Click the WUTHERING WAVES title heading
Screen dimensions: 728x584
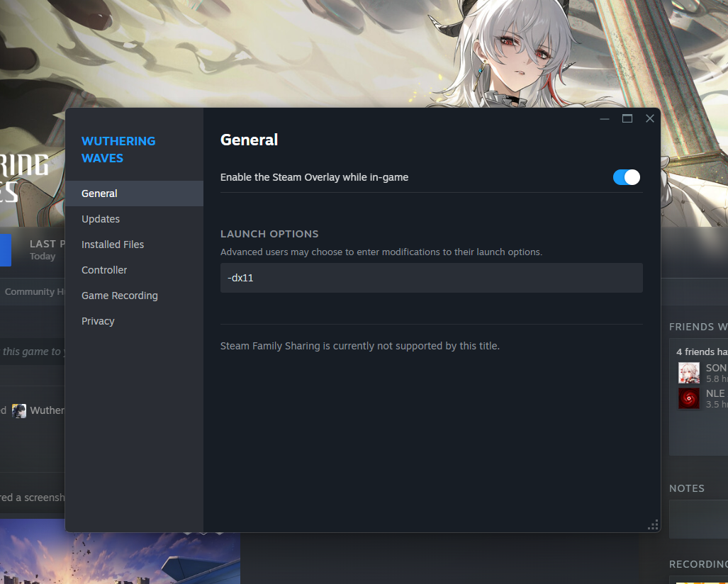point(118,150)
